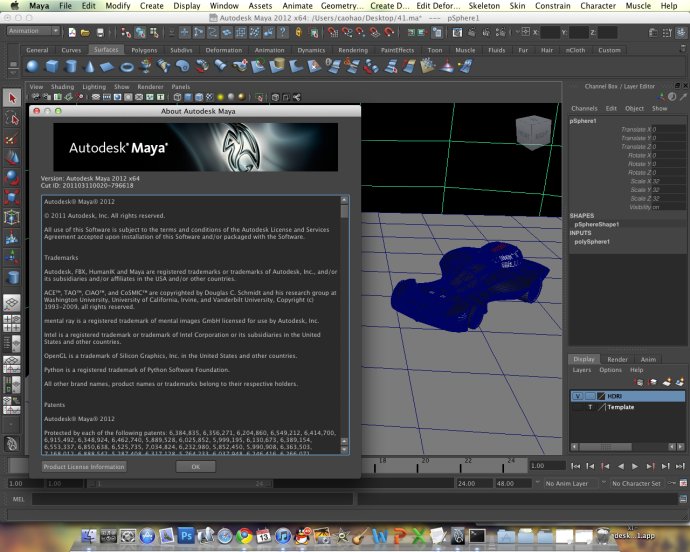Create a NURBS cylinder from the shelf
Image resolution: width=690 pixels, height=552 pixels.
[70, 66]
